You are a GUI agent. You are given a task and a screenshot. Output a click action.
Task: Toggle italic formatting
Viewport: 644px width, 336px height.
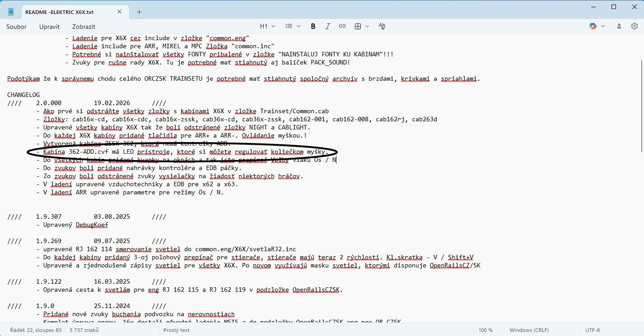click(328, 27)
